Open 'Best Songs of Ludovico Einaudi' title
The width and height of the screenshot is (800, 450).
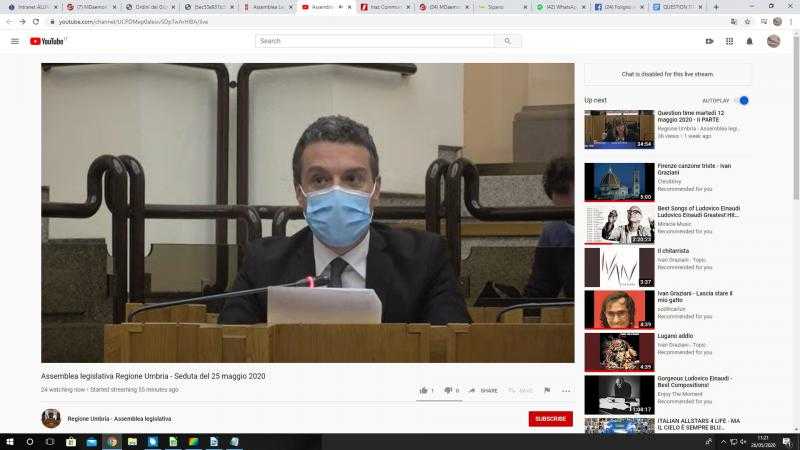pyautogui.click(x=698, y=212)
